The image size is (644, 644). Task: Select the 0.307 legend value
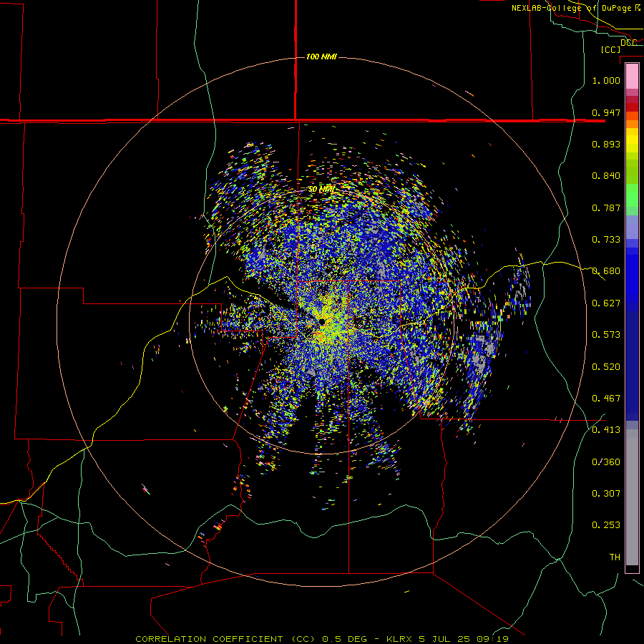[606, 494]
